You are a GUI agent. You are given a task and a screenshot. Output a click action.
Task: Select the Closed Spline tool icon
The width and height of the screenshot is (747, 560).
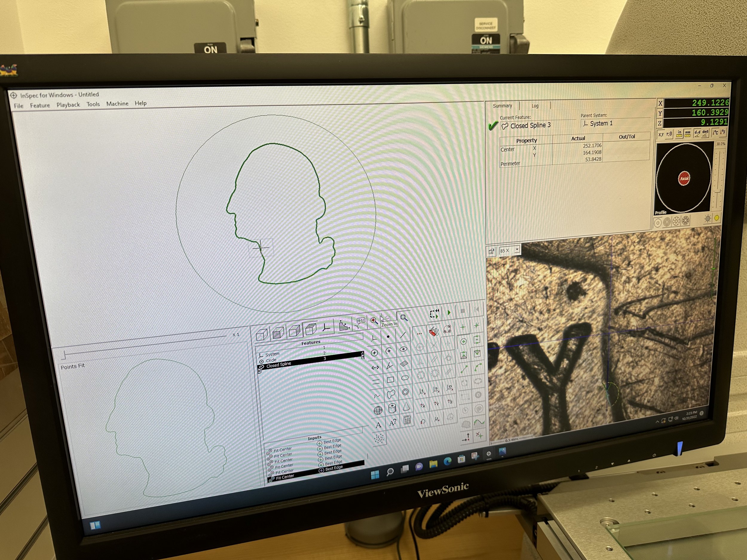click(x=391, y=394)
